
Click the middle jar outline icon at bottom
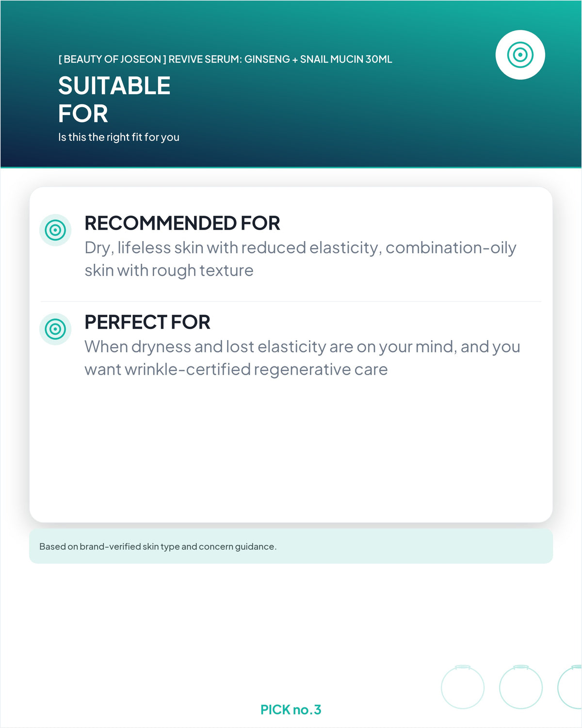click(x=521, y=687)
